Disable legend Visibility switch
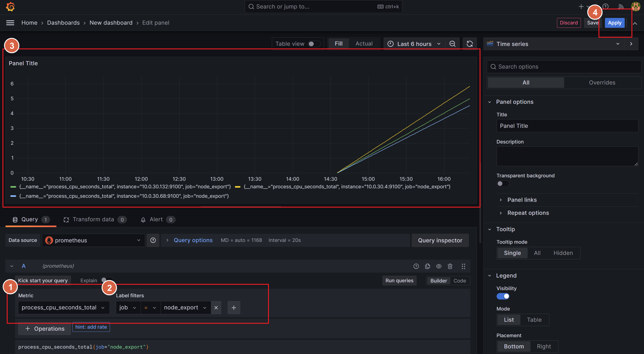This screenshot has width=644, height=354. (x=502, y=296)
